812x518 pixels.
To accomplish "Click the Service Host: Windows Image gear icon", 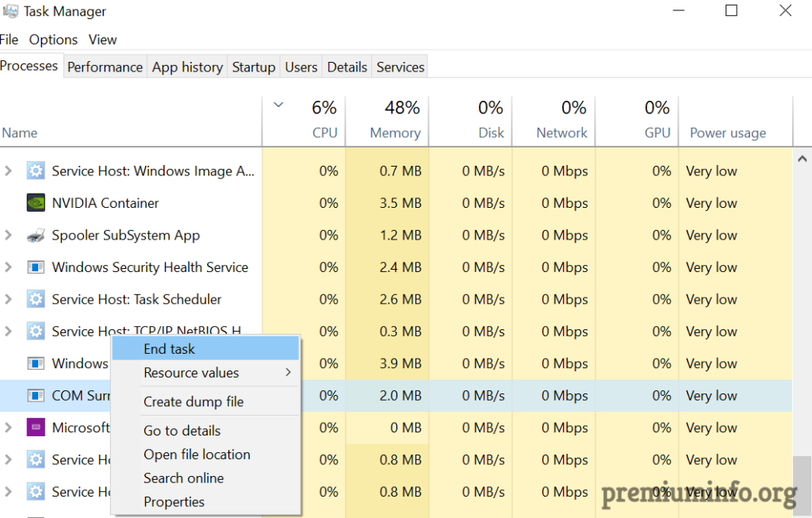I will pos(36,171).
